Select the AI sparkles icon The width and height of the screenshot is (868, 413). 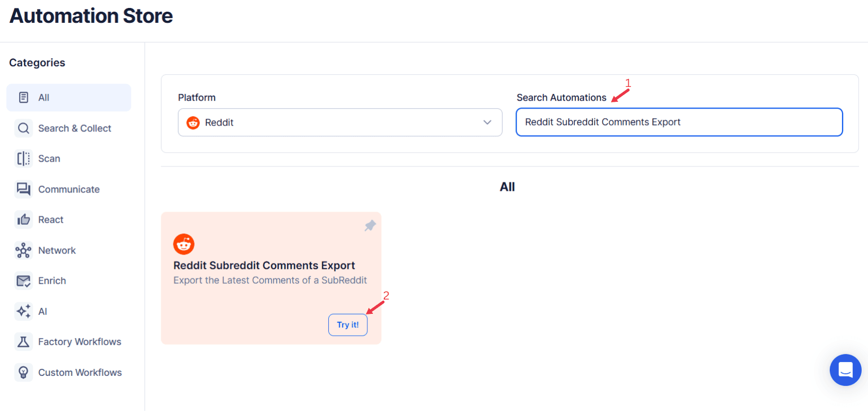click(x=23, y=311)
